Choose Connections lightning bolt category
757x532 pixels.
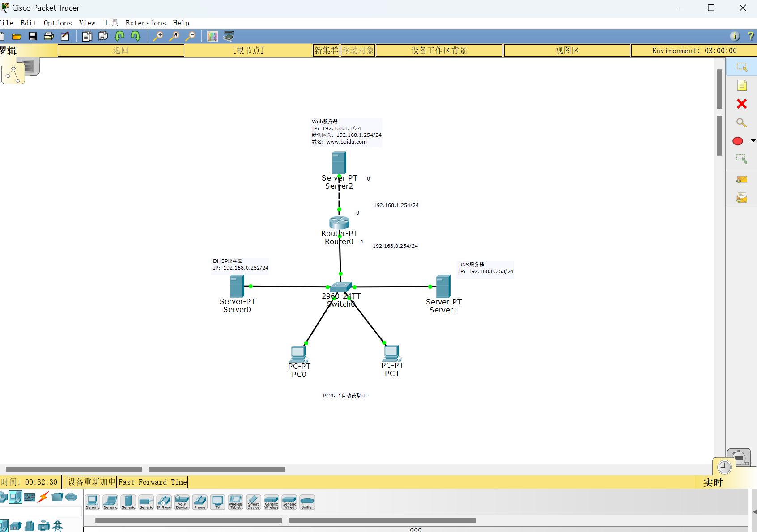click(x=43, y=497)
